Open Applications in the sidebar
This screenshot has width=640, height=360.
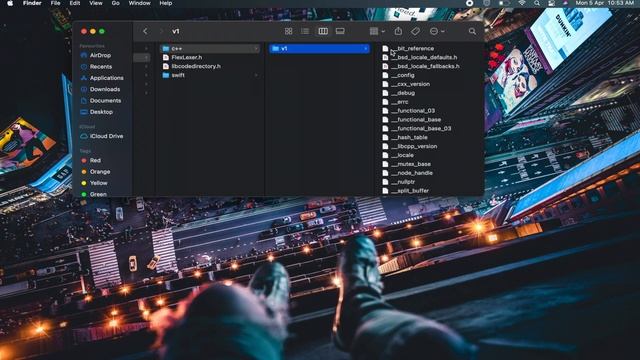point(106,78)
